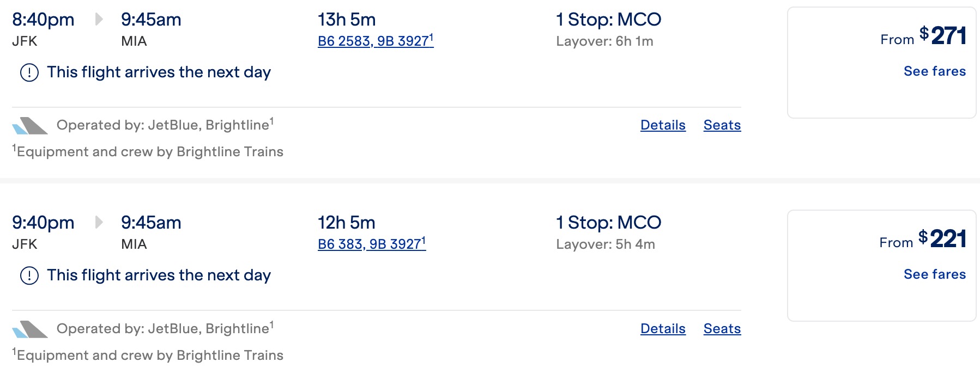Click the 1 Stop: MCO text with 5h 4m layover

[608, 223]
